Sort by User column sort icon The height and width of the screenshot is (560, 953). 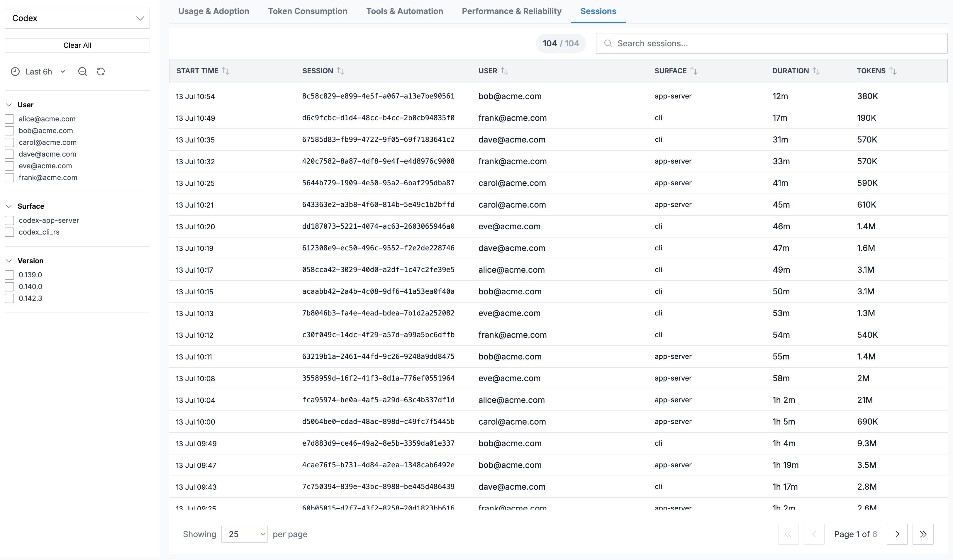504,71
